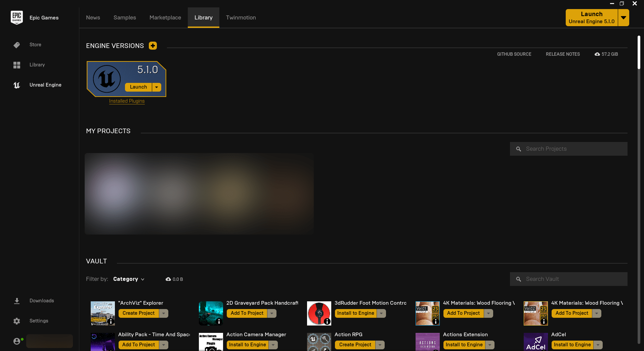Expand options next to Wood Flooring Vol.01 Add To Project
Image resolution: width=644 pixels, height=351 pixels.
point(488,313)
